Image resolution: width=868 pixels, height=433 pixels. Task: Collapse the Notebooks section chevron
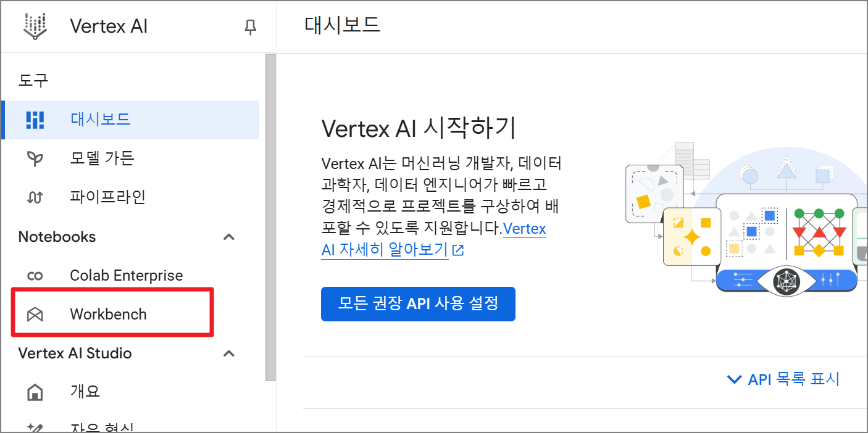point(229,237)
